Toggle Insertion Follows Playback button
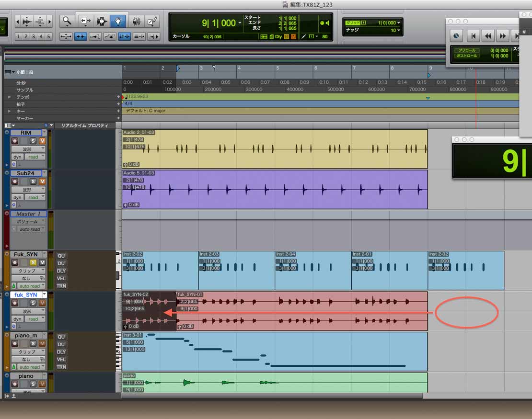The height and width of the screenshot is (419, 532). click(154, 36)
